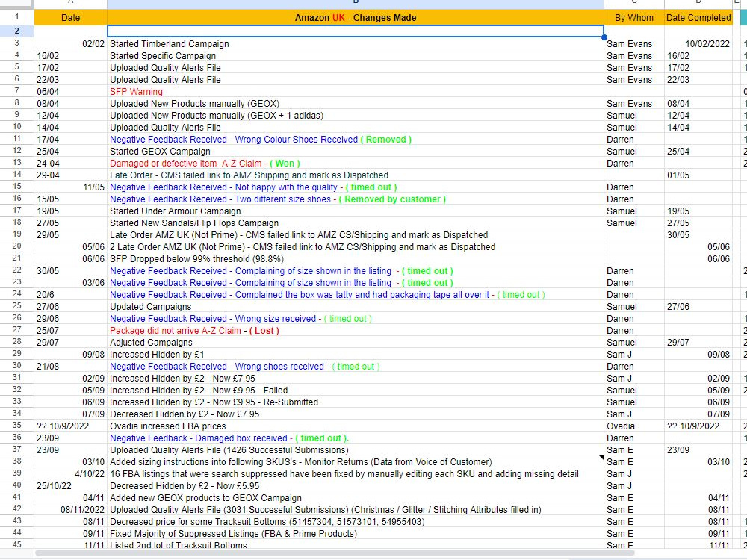This screenshot has height=560, width=747.
Task: Select 'Amazon UK - Changes Made' header cell
Action: (356, 18)
